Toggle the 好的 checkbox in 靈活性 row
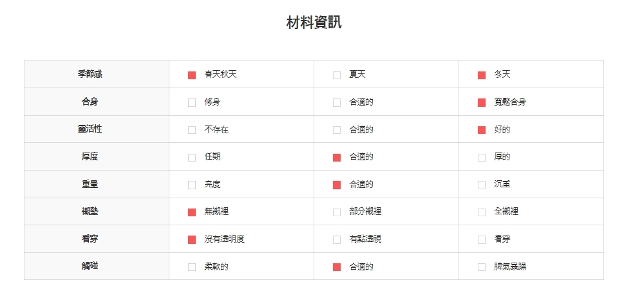This screenshot has height=289, width=644. point(482,130)
